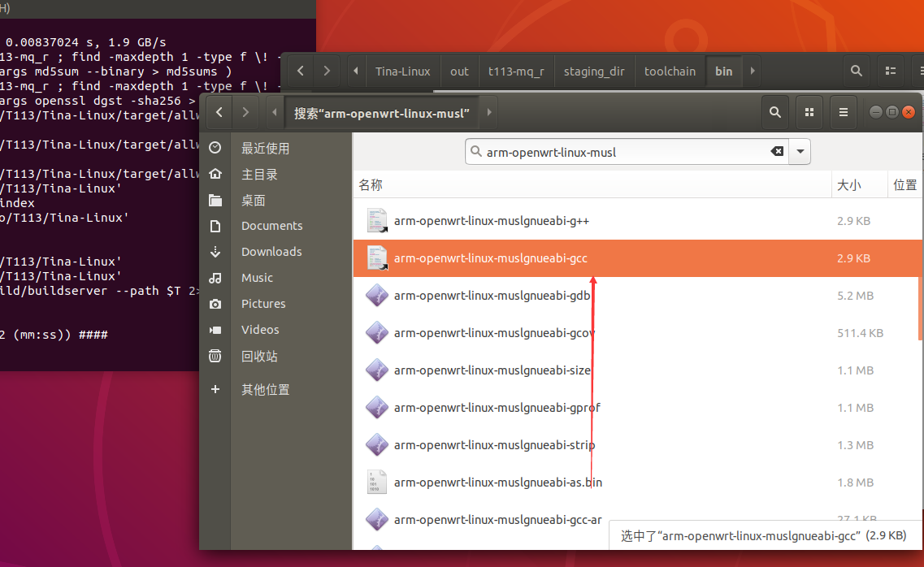
Task: Go back in the background file window
Action: 301,71
